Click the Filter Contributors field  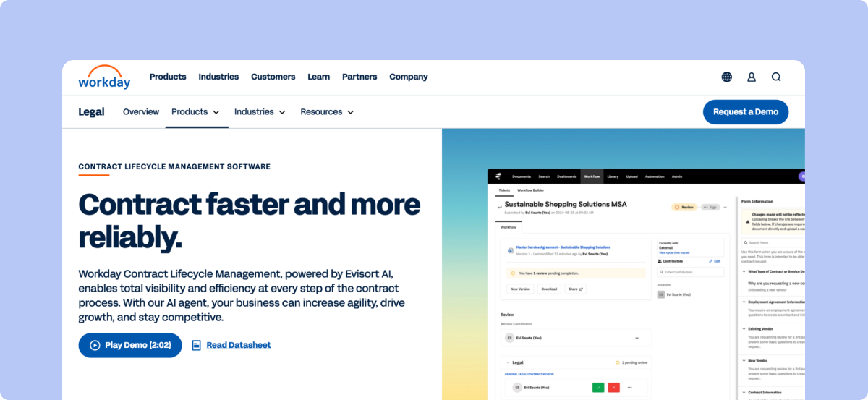pos(690,272)
